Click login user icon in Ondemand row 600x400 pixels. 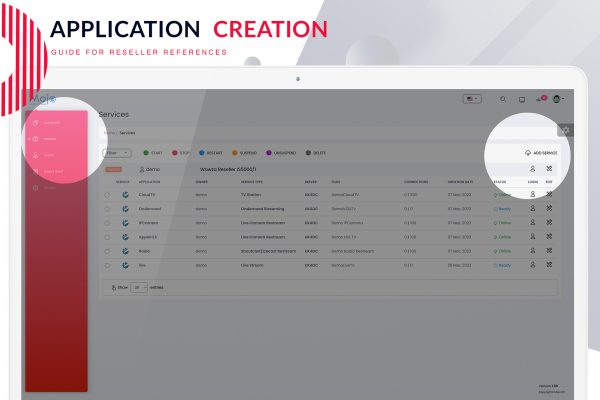[x=532, y=208]
